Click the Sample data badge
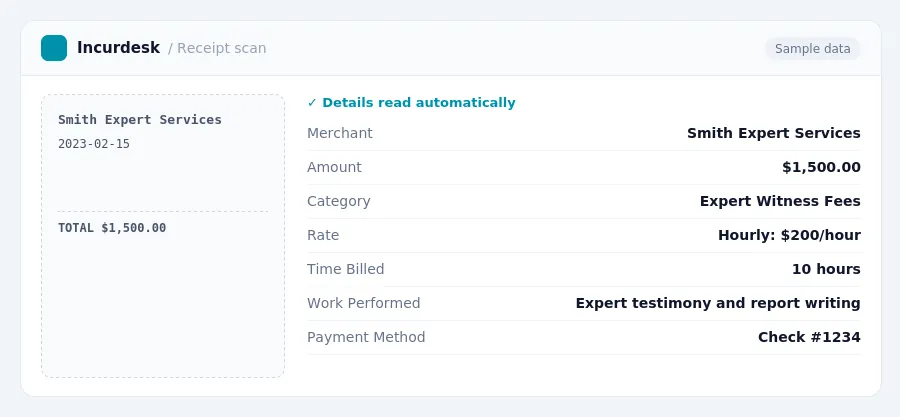Image resolution: width=900 pixels, height=417 pixels. [812, 49]
